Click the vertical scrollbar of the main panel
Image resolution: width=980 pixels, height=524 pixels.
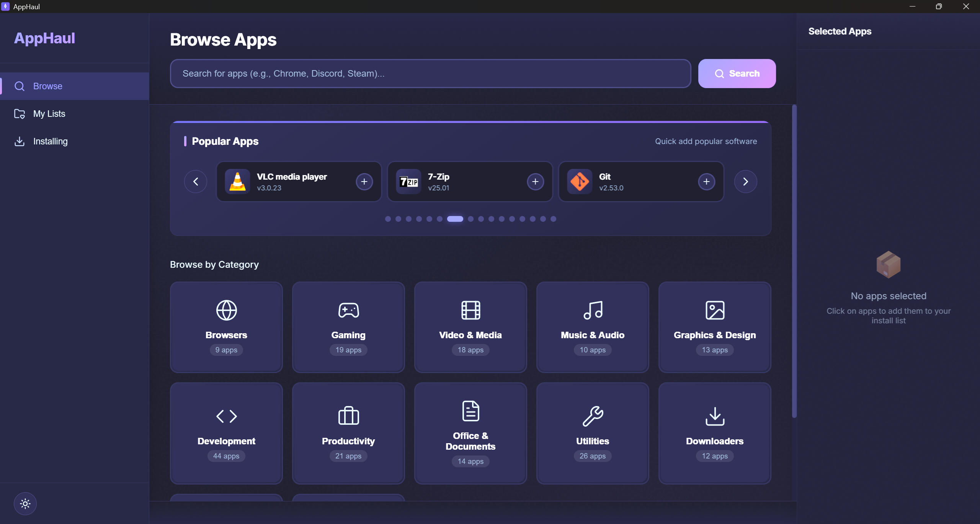(794, 260)
